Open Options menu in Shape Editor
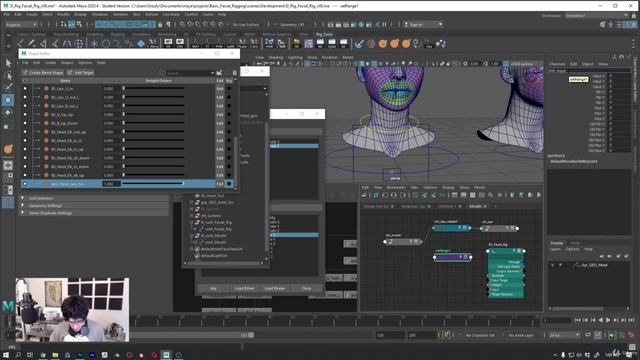640x360 pixels. tap(85, 63)
